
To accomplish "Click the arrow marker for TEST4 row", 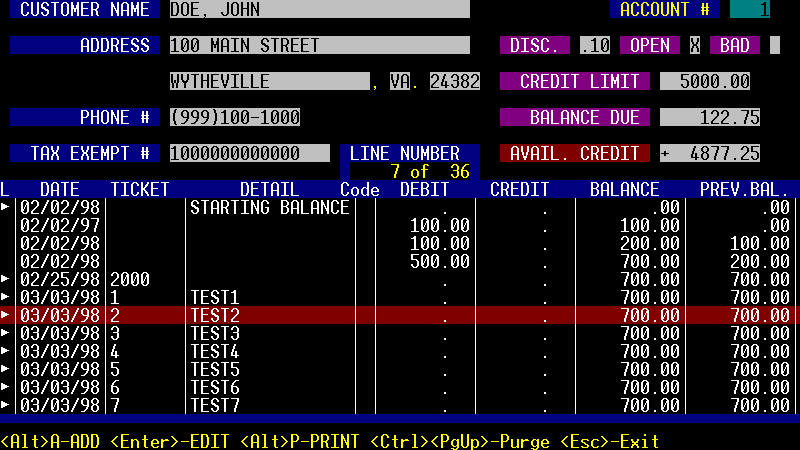I will pyautogui.click(x=5, y=351).
